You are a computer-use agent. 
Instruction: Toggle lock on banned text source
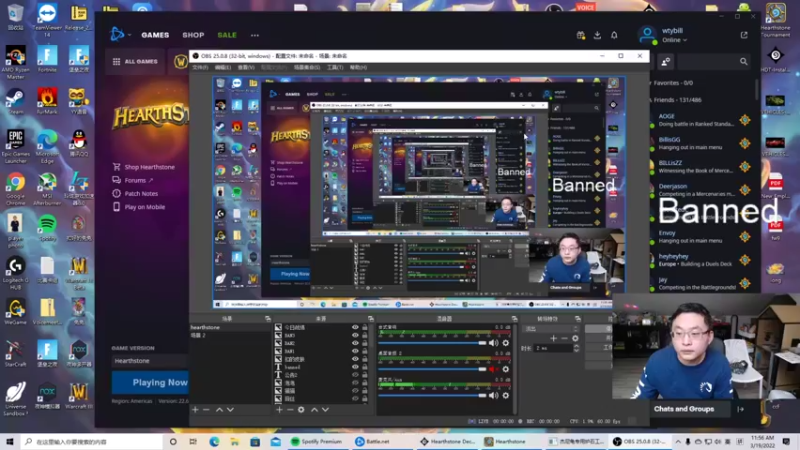pos(364,367)
